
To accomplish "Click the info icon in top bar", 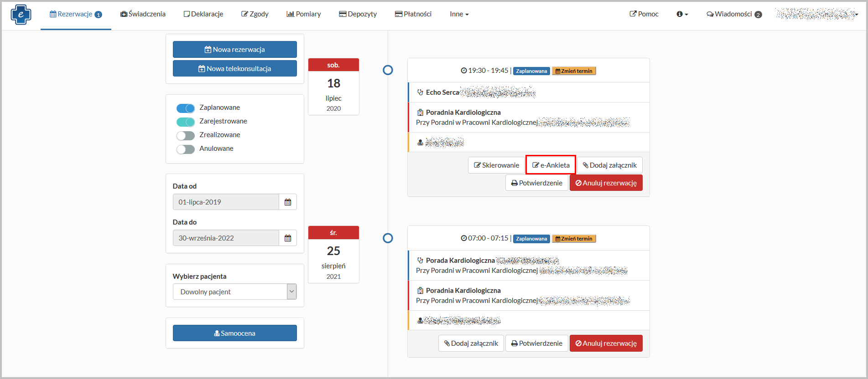I will coord(682,14).
